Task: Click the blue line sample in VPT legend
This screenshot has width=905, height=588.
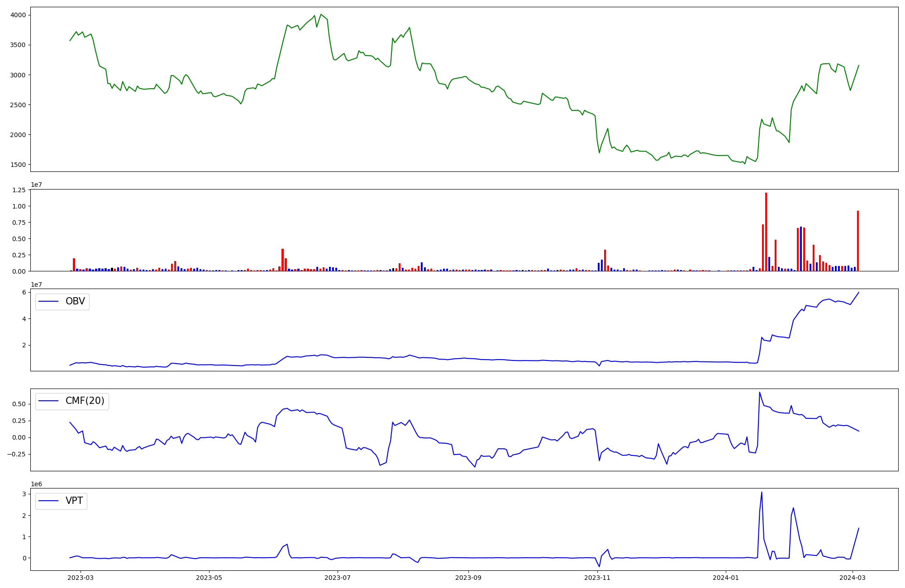Action: (x=49, y=501)
